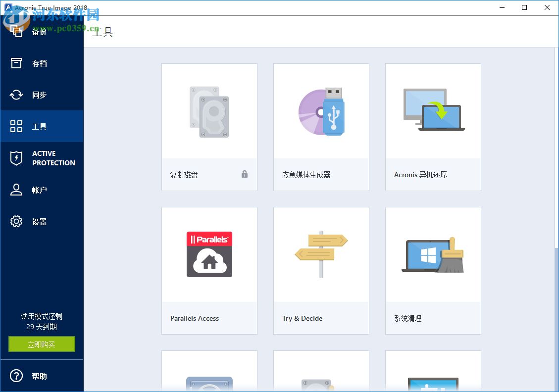Start Acronis 异机还原 universal restore tool
Image resolution: width=559 pixels, height=392 pixels.
[x=433, y=126]
